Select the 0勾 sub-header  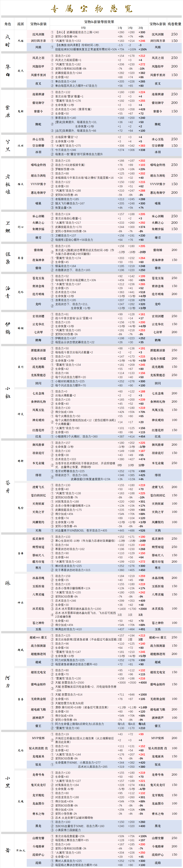(83, 28)
